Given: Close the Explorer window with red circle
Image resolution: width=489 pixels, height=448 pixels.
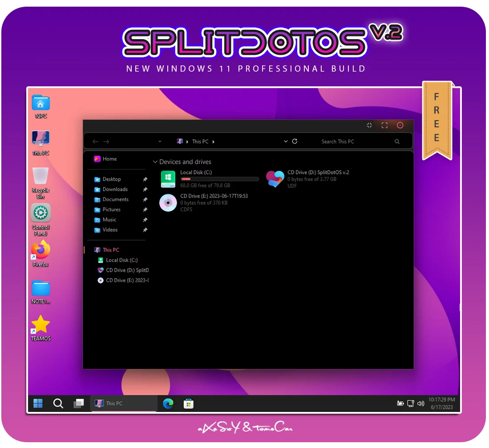Looking at the screenshot, I should 400,125.
